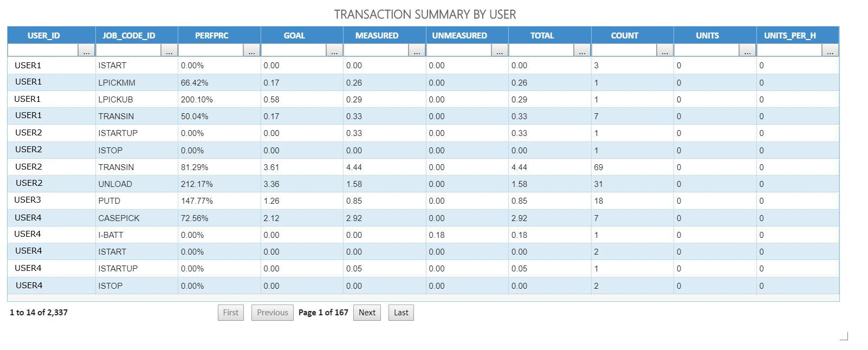This screenshot has height=350, width=868.
Task: Open the JOB_CODE_ID filter ellipsis button
Action: click(169, 50)
